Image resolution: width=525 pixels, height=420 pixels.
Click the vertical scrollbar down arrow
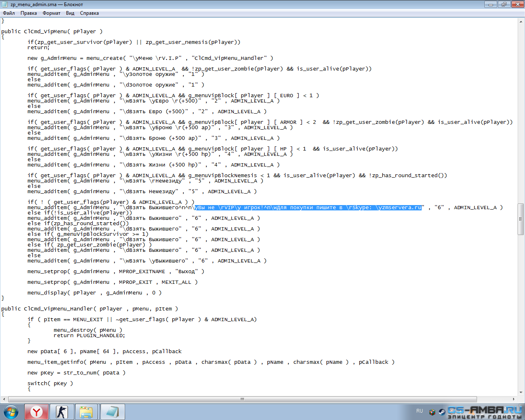(521, 392)
